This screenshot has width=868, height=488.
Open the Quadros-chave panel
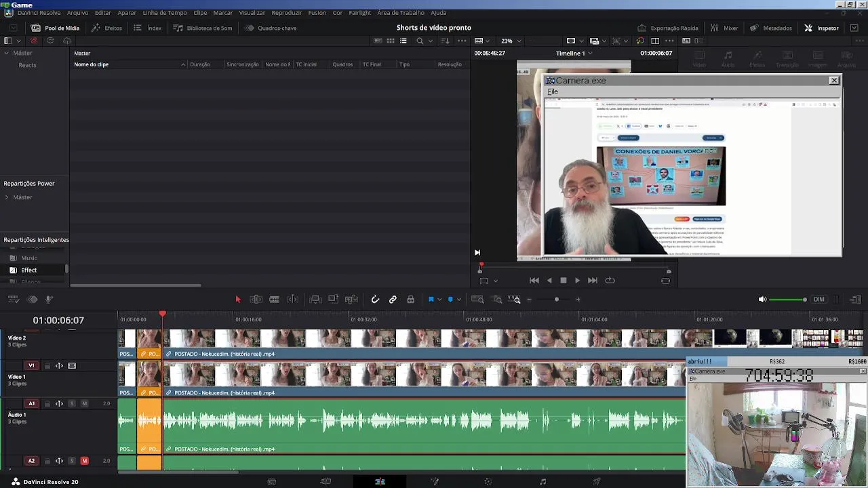pos(271,28)
